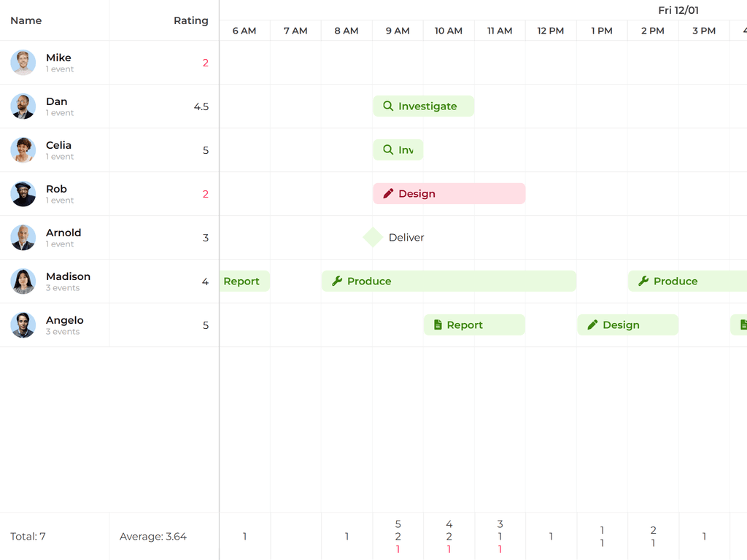The height and width of the screenshot is (560, 747).
Task: Select the 9 AM time header
Action: click(398, 31)
